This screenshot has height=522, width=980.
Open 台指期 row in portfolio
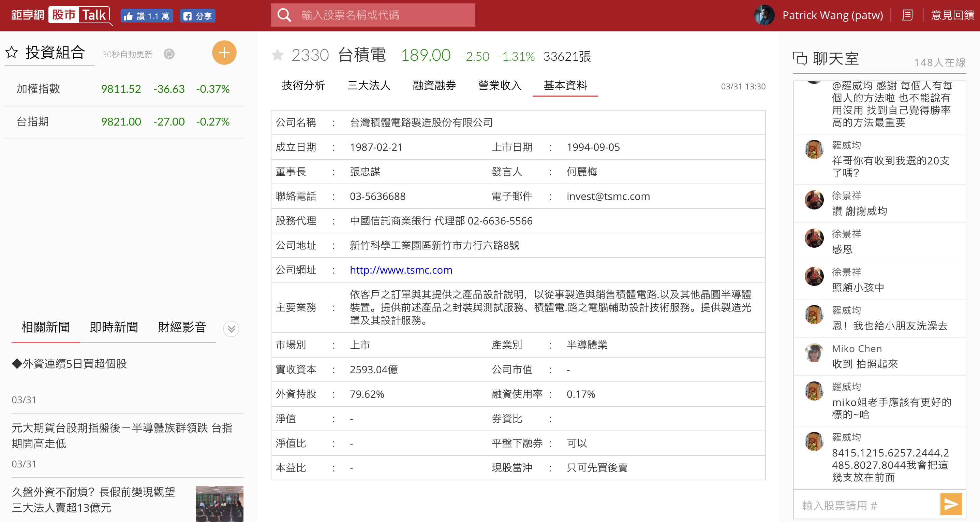tap(124, 122)
